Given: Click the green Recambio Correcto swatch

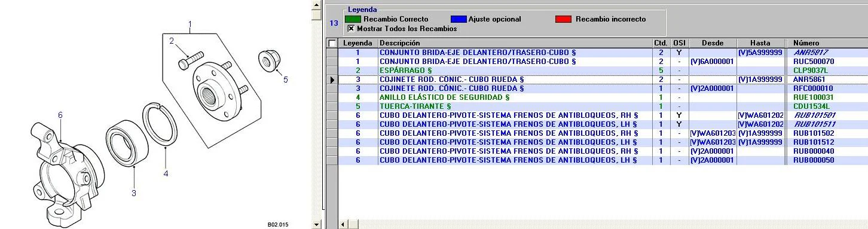Looking at the screenshot, I should pyautogui.click(x=353, y=19).
